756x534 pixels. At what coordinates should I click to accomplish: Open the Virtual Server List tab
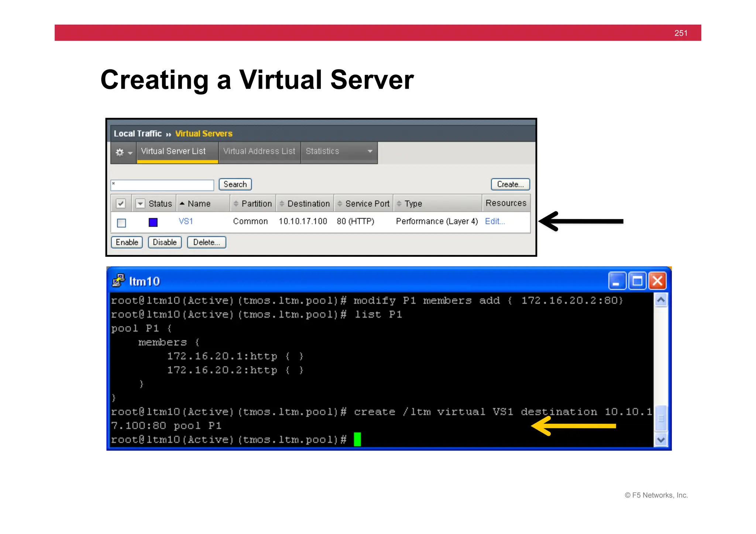pyautogui.click(x=177, y=152)
